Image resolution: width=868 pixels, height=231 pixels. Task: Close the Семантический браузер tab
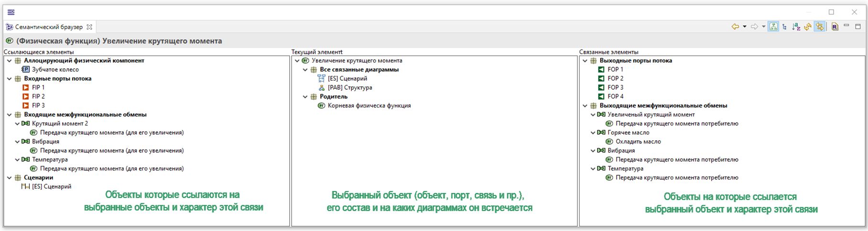89,27
